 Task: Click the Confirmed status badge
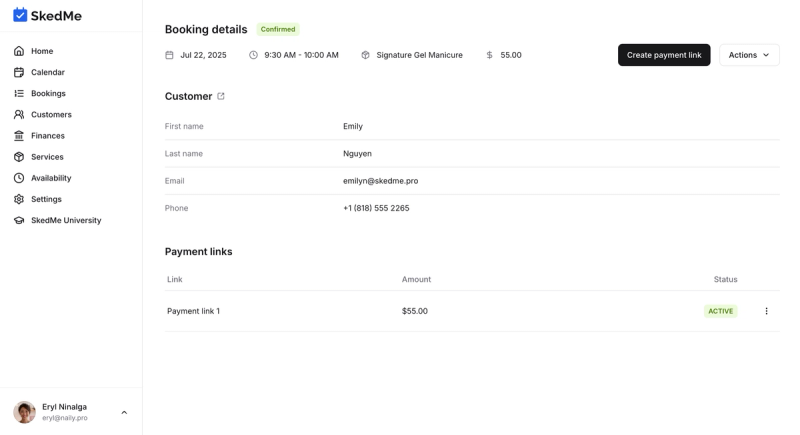pyautogui.click(x=278, y=29)
